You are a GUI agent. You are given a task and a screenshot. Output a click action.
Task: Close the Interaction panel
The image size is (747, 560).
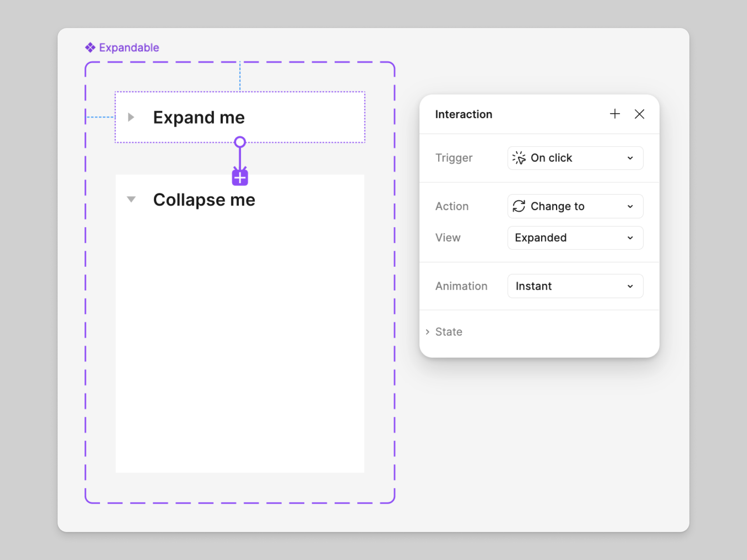coord(639,114)
